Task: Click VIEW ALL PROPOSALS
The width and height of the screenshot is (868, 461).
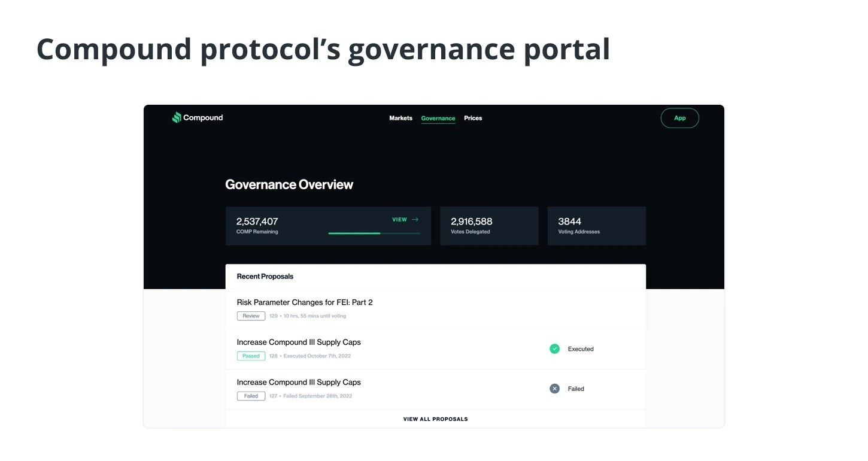Action: coord(435,419)
